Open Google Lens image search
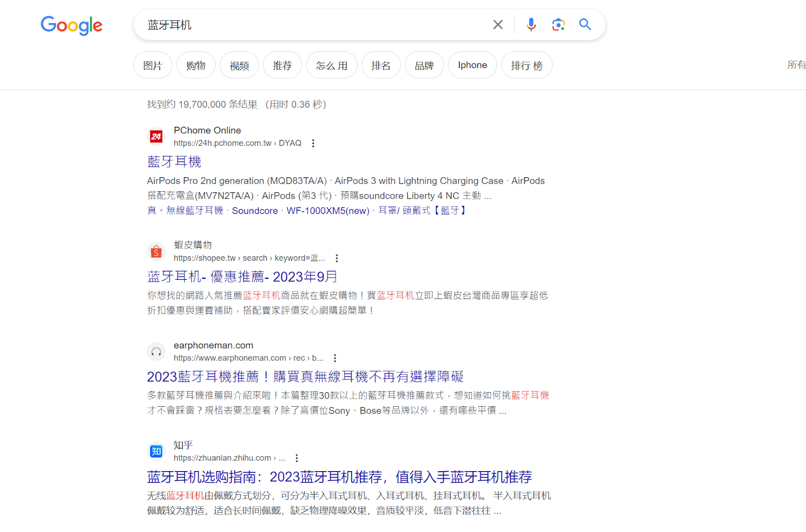The image size is (806, 532). coord(558,25)
